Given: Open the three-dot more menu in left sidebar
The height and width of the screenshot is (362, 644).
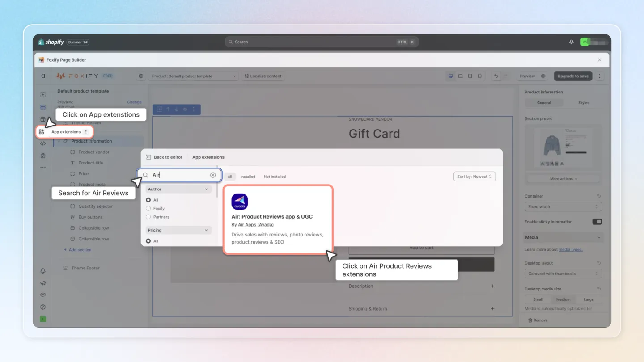Looking at the screenshot, I should click(x=43, y=168).
